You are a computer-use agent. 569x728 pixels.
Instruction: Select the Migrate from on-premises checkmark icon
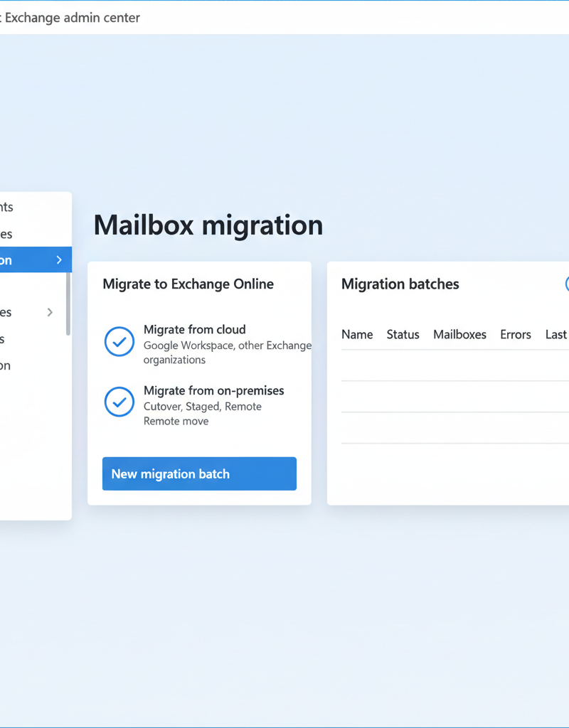(119, 402)
